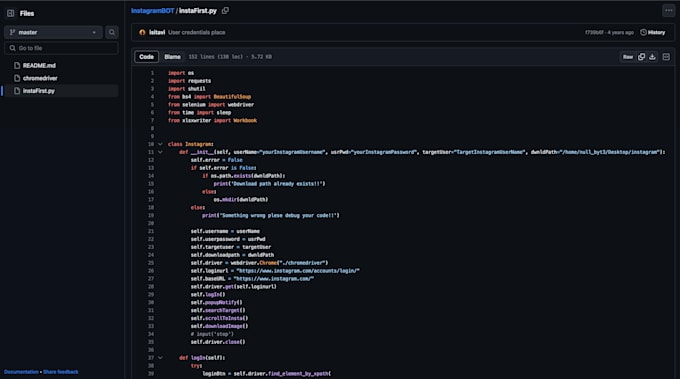The height and width of the screenshot is (379, 680).
Task: View file History
Action: click(653, 33)
